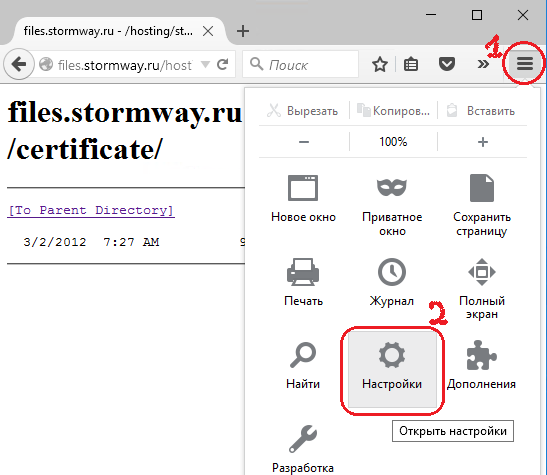Image resolution: width=547 pixels, height=475 pixels.
Task: Click Сохранить страницу
Action: pyautogui.click(x=482, y=205)
